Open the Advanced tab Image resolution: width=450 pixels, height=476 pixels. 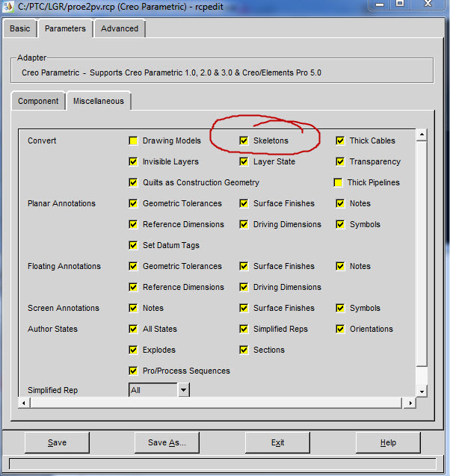[120, 28]
